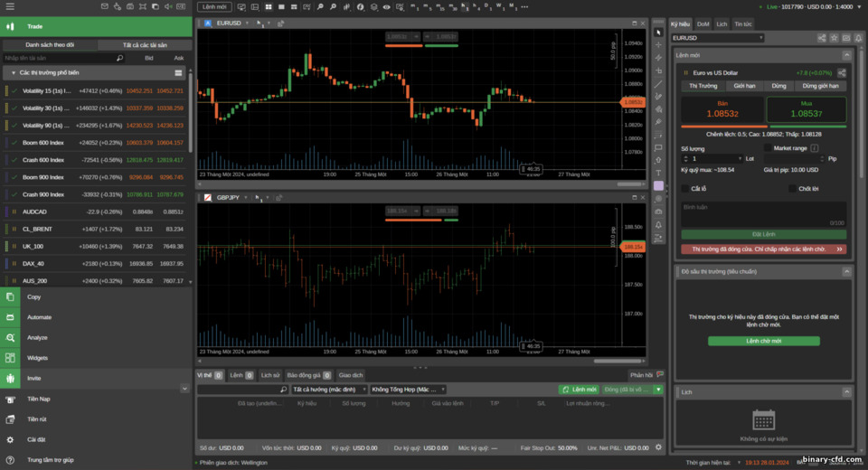Select the text T drawing tool
The width and height of the screenshot is (868, 470).
tap(658, 174)
